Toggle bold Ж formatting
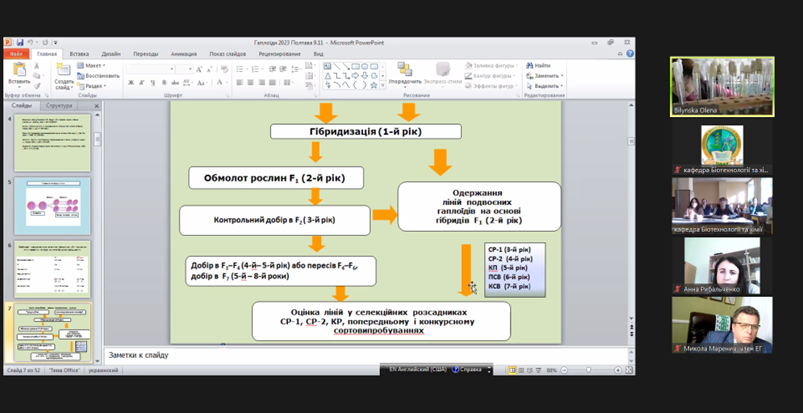 (131, 82)
